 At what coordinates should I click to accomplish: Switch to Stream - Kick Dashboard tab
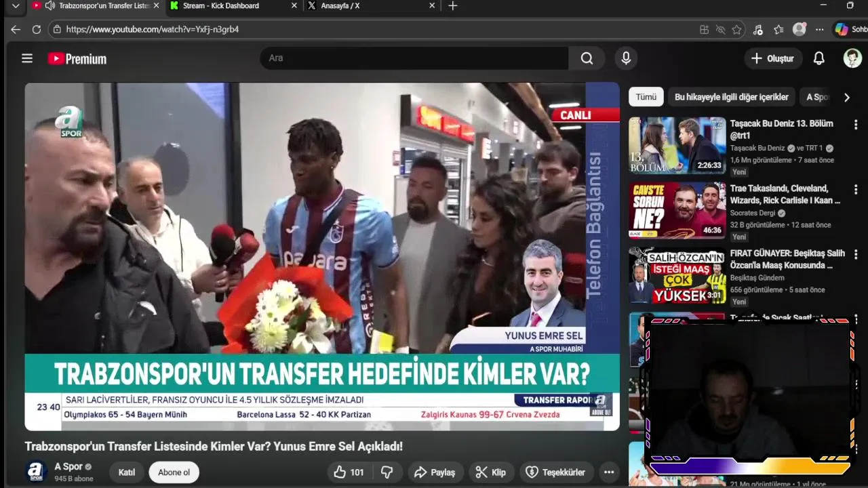click(234, 5)
